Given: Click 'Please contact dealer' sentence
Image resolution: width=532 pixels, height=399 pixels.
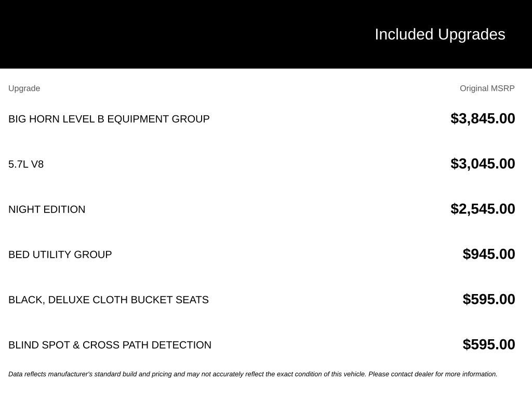Looking at the screenshot, I should pos(433,374).
